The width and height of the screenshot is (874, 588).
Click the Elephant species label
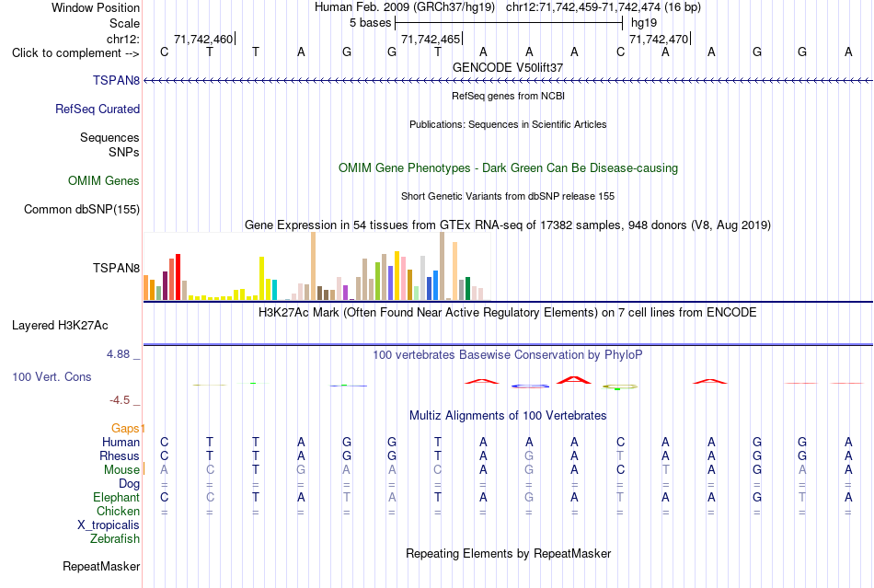[117, 497]
